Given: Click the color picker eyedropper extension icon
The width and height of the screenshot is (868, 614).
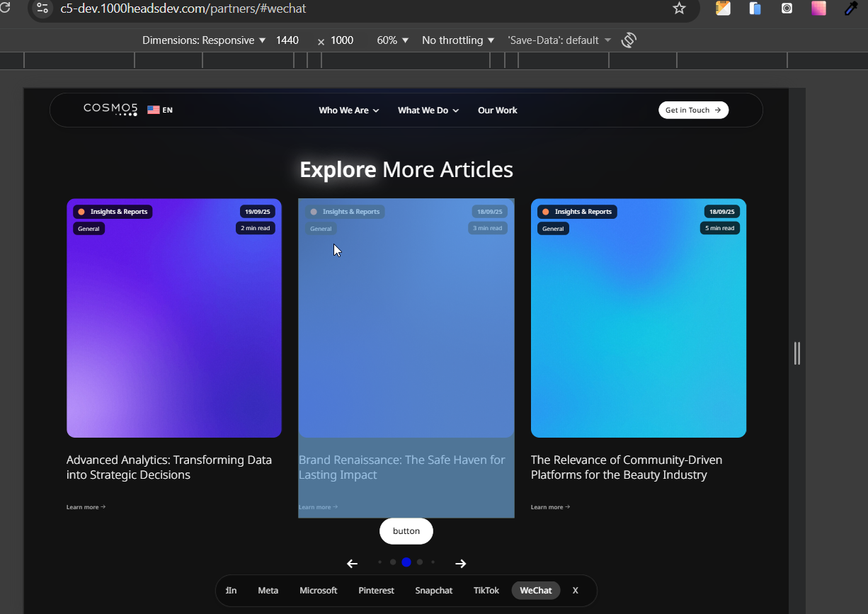Looking at the screenshot, I should pyautogui.click(x=851, y=8).
